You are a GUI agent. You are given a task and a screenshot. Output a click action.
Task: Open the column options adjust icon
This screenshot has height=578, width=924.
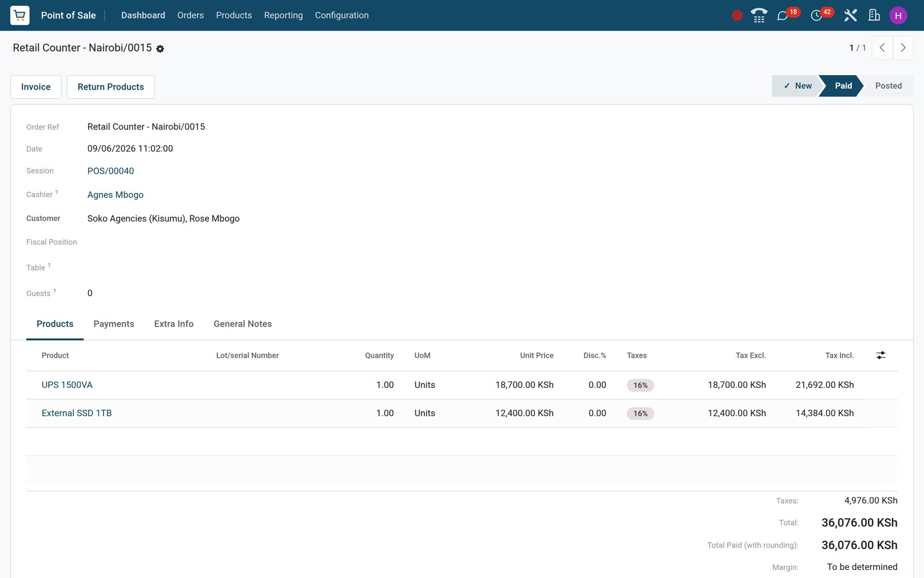point(881,355)
